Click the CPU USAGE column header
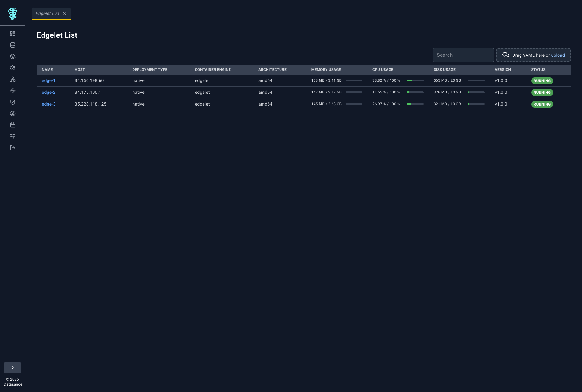582x392 pixels. [x=383, y=70]
